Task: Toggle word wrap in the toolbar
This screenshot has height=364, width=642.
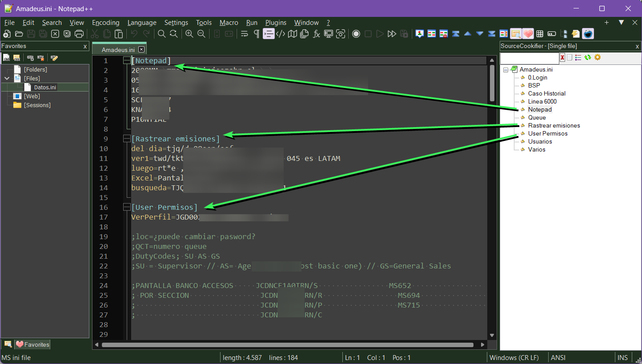Action: [245, 34]
